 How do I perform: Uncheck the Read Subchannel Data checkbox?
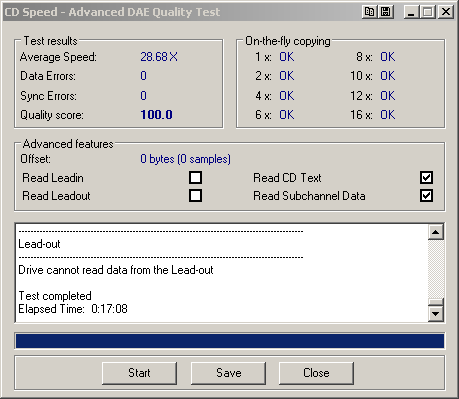point(426,196)
